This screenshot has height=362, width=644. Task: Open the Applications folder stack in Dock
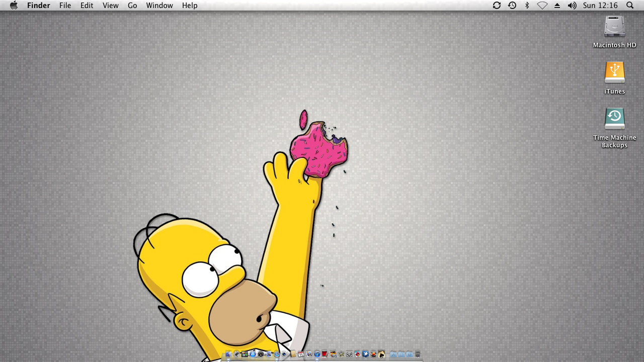tap(393, 354)
